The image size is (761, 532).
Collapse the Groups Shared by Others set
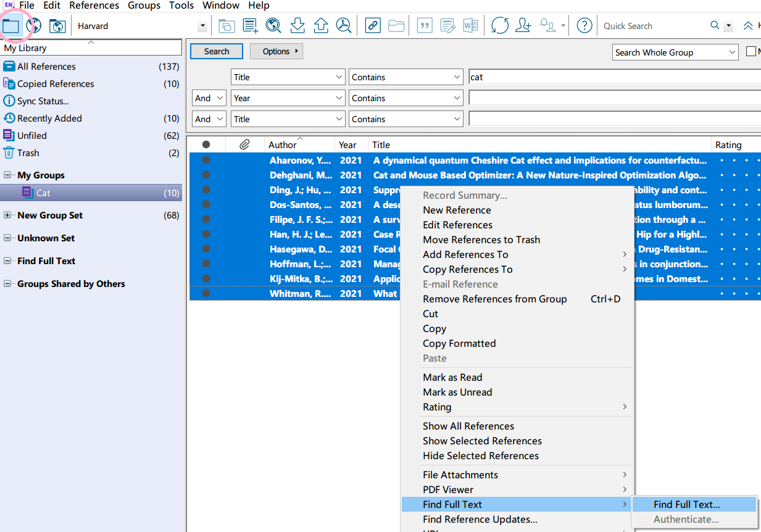(x=7, y=284)
